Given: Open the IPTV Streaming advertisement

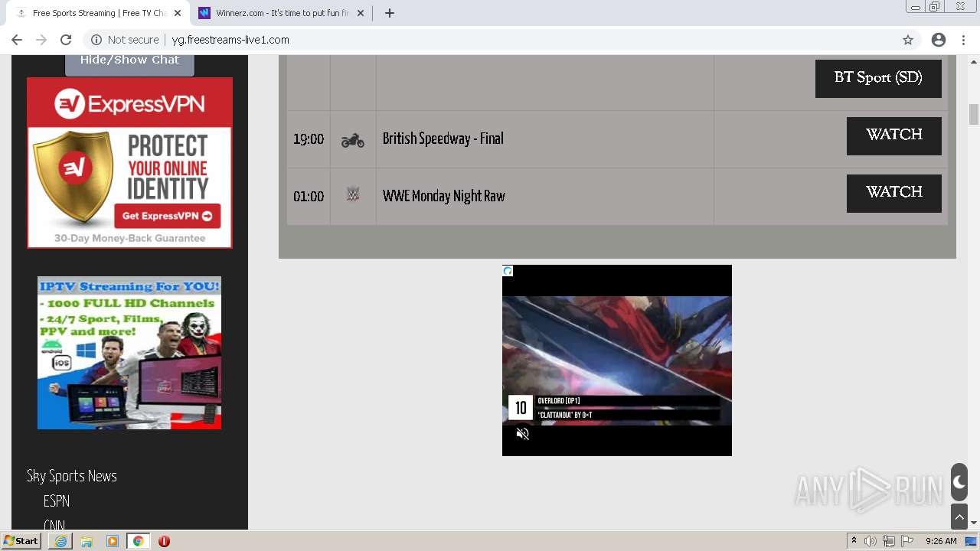Looking at the screenshot, I should (129, 353).
